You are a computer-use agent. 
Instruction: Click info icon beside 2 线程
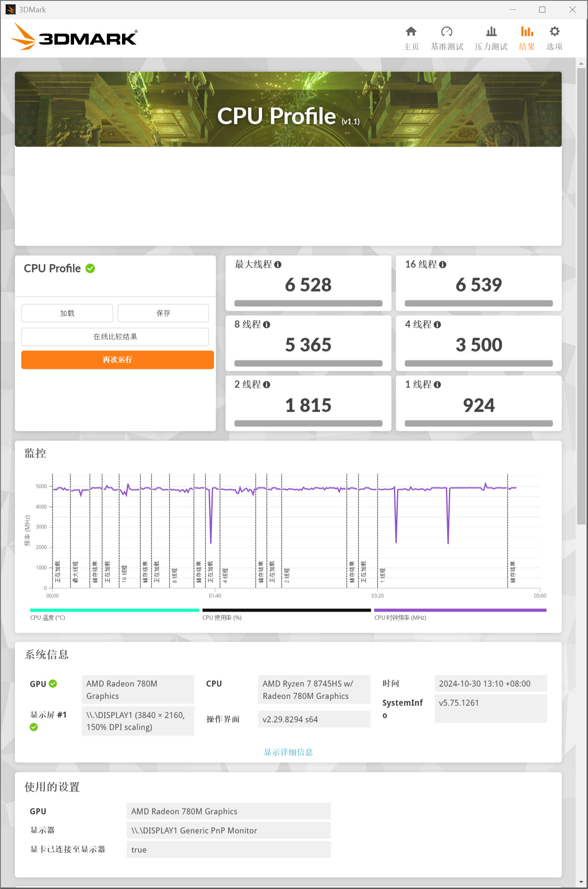pyautogui.click(x=267, y=385)
